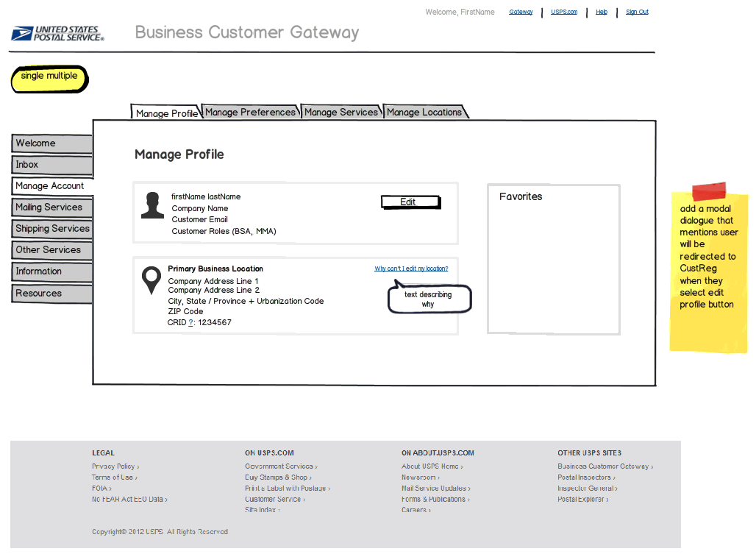The width and height of the screenshot is (756, 554).
Task: Open Business Customer Gateway footer link
Action: (x=605, y=466)
